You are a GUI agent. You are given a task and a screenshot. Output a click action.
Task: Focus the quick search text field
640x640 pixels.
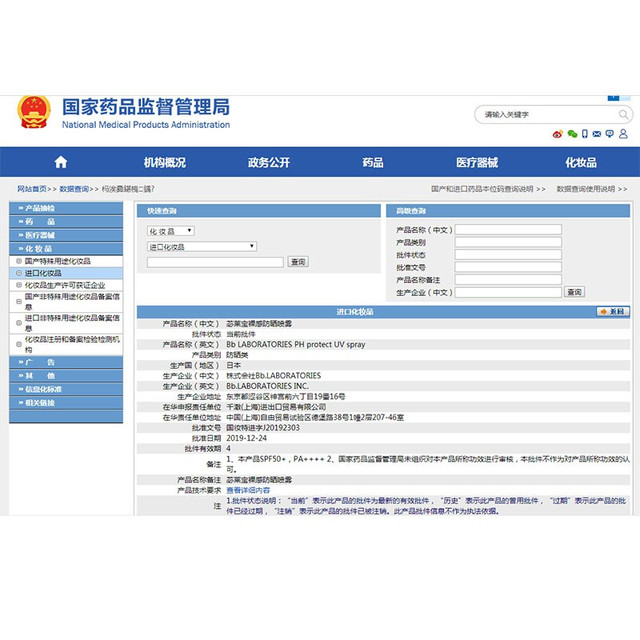click(x=215, y=262)
